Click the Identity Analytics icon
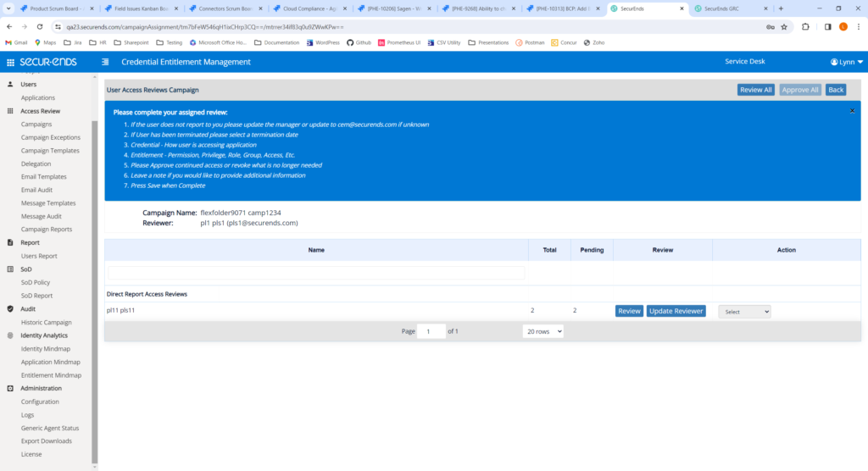 pyautogui.click(x=10, y=335)
